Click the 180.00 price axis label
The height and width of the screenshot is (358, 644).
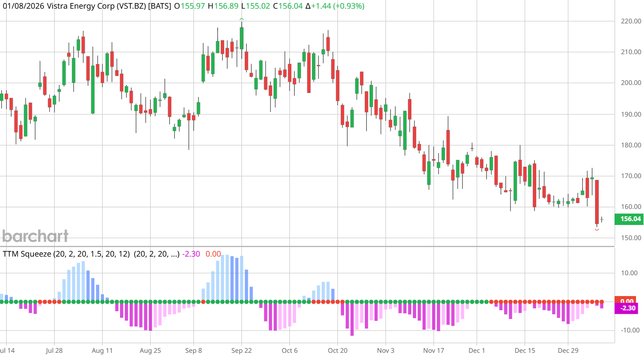click(x=631, y=145)
